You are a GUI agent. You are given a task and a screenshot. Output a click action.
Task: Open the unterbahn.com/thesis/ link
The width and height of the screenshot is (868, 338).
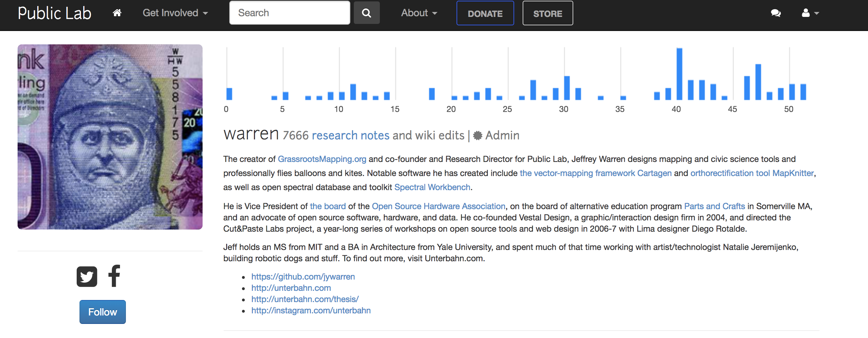coord(305,299)
